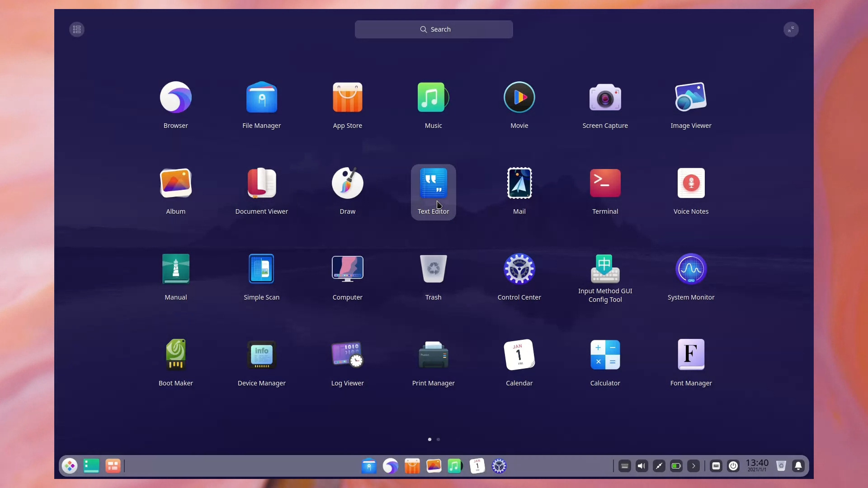Open the Multitasking View from dock
The width and height of the screenshot is (868, 488).
pyautogui.click(x=113, y=466)
